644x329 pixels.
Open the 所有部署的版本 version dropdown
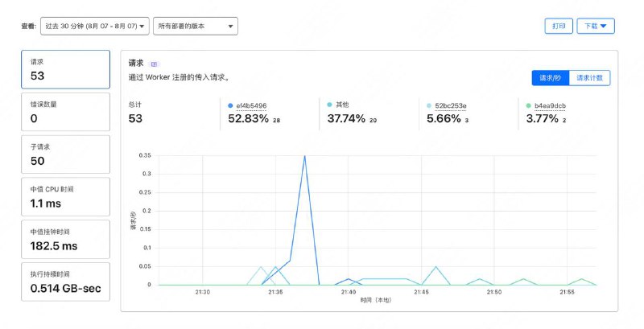coord(196,27)
